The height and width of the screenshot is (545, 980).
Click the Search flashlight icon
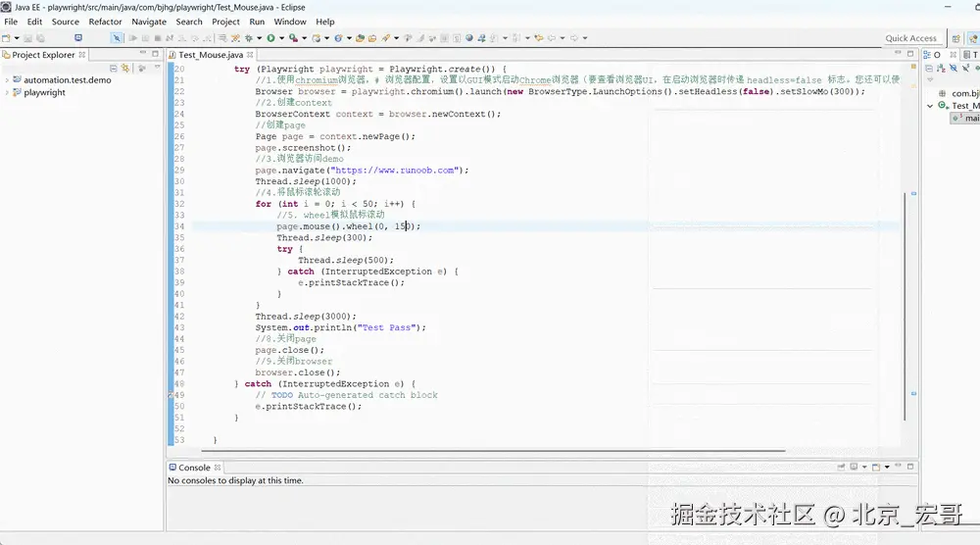pos(385,38)
